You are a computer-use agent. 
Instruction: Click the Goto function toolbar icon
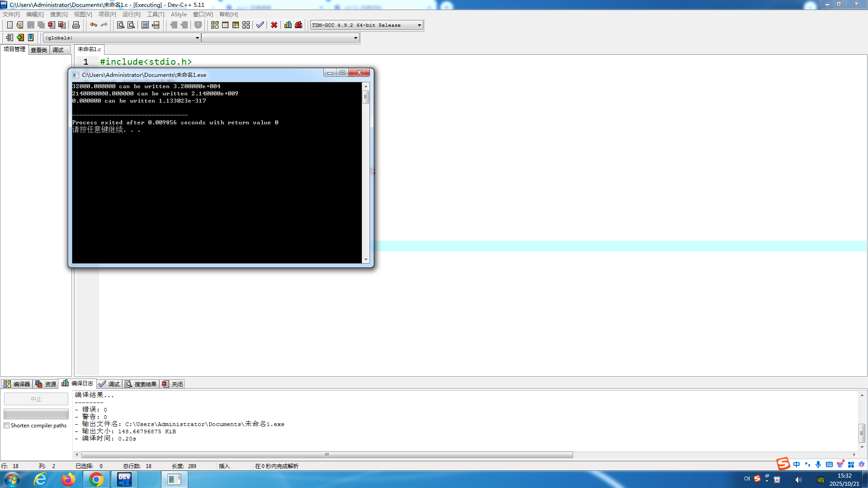tap(145, 25)
